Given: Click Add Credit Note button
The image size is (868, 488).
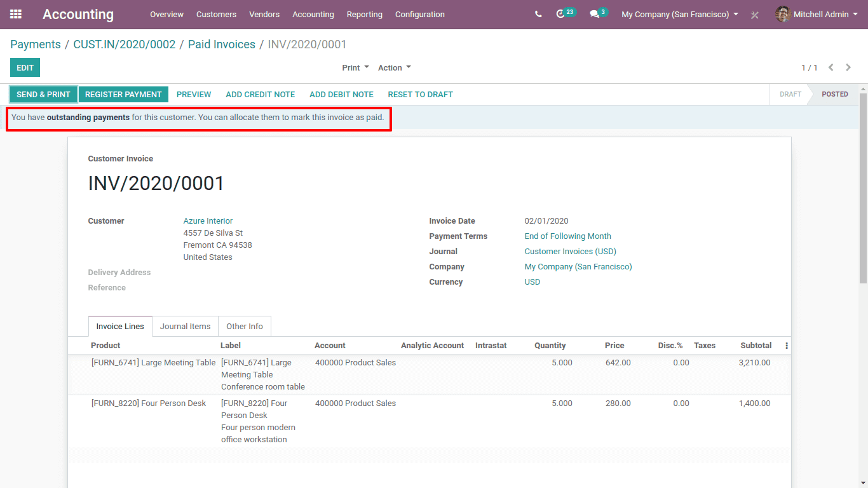Looking at the screenshot, I should coord(261,95).
